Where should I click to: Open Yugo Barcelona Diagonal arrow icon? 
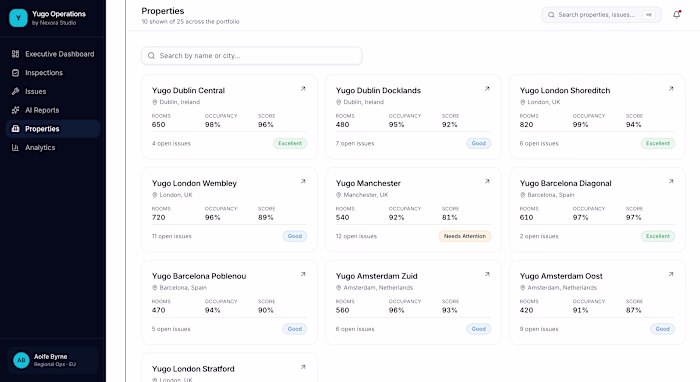click(x=671, y=182)
